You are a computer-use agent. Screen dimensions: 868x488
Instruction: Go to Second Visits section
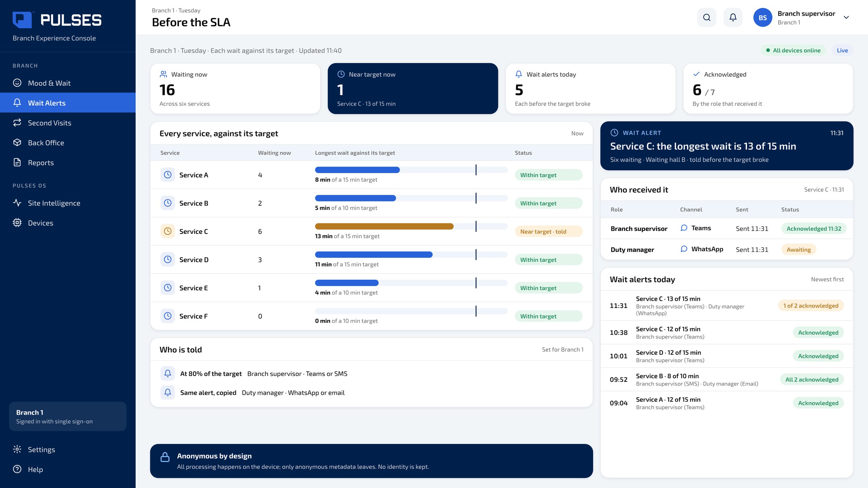[68, 123]
